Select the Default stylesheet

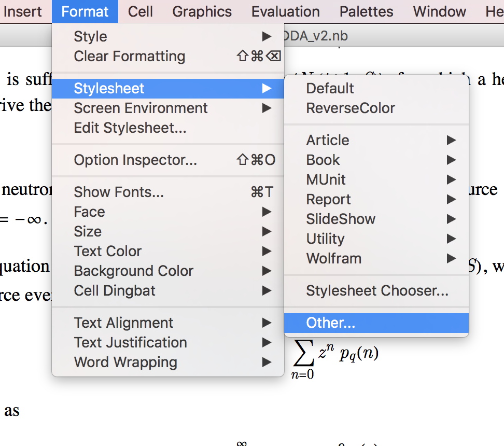[x=330, y=89]
